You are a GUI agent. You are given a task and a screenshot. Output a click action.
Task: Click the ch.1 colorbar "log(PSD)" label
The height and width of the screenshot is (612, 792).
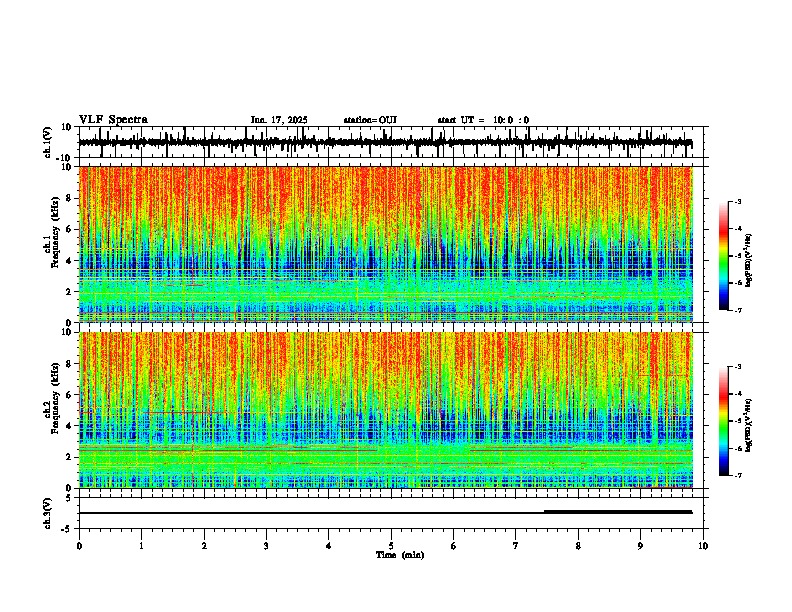[749, 260]
